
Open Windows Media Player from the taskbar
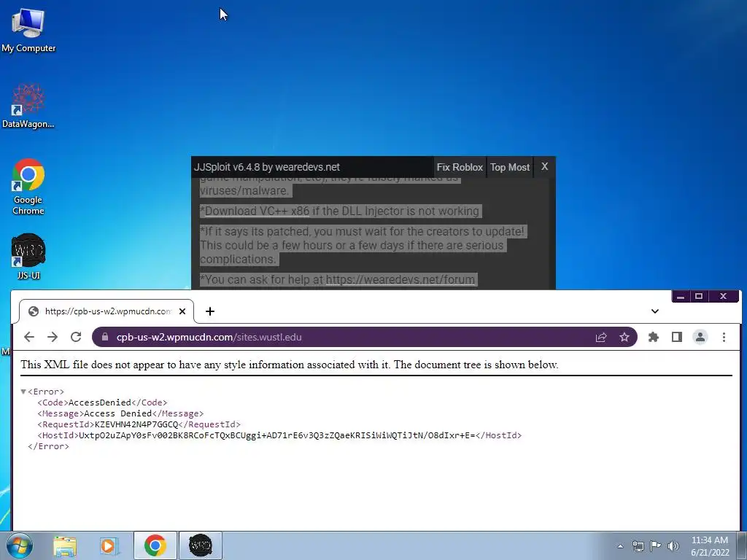coord(109,546)
